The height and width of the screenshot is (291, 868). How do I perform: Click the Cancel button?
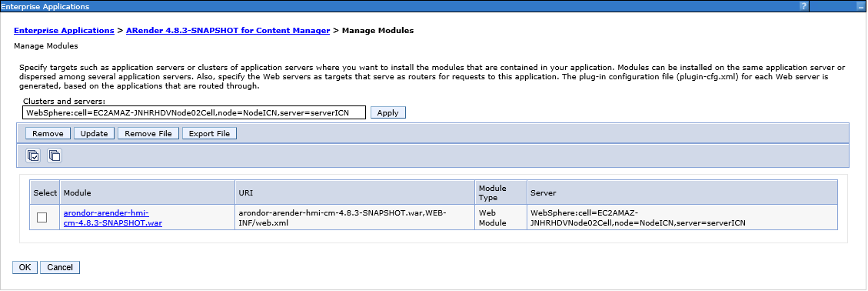(x=60, y=267)
